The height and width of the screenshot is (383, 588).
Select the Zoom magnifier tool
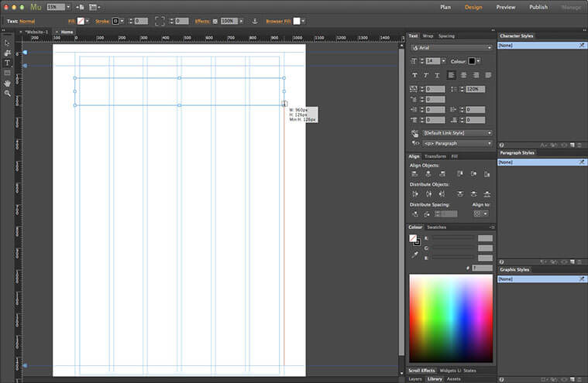coord(7,93)
